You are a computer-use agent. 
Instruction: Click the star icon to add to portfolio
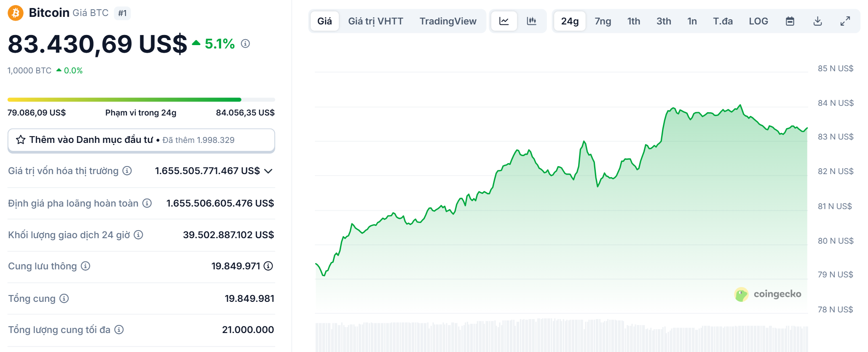coord(21,140)
